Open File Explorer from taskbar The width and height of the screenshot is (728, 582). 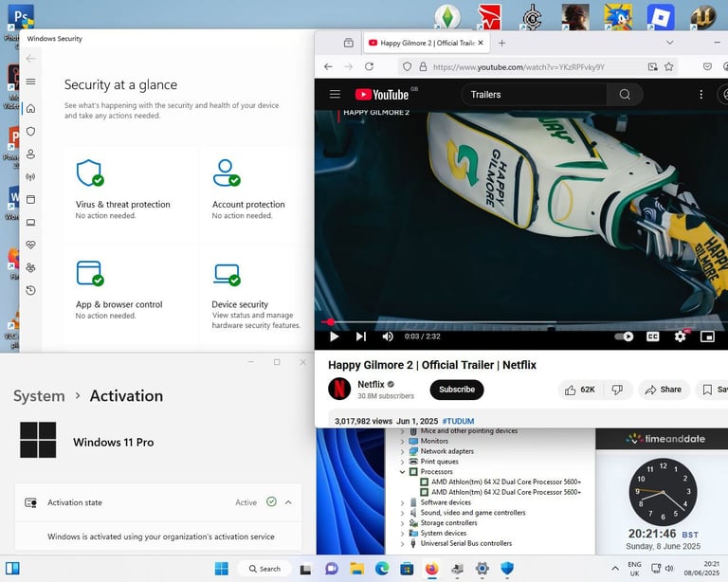356,568
